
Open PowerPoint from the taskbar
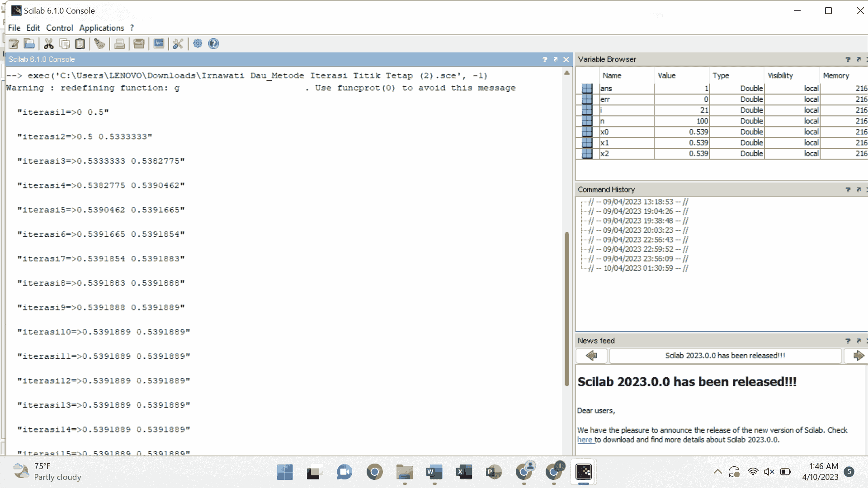(x=494, y=472)
